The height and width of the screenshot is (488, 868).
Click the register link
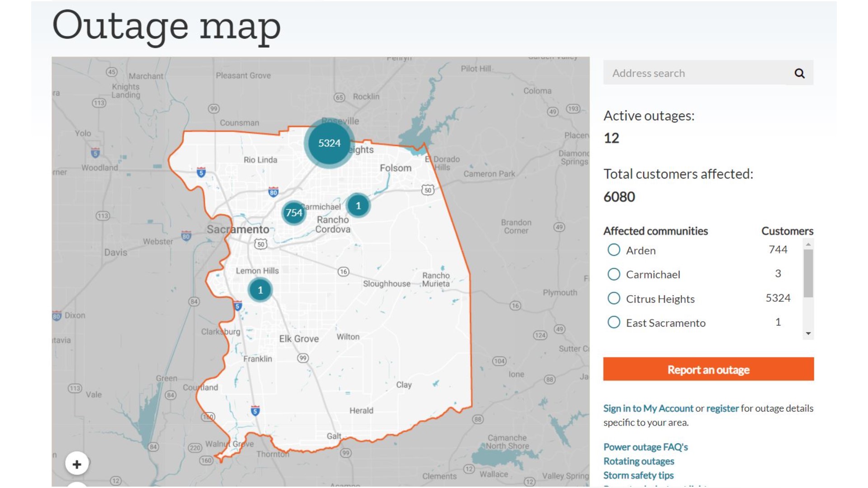tap(722, 408)
